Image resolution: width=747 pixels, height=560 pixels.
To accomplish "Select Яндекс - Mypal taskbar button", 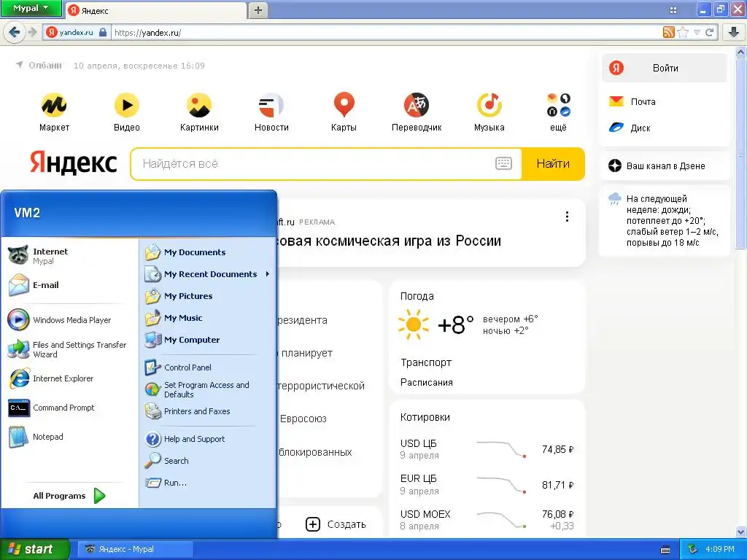I will pos(135,549).
